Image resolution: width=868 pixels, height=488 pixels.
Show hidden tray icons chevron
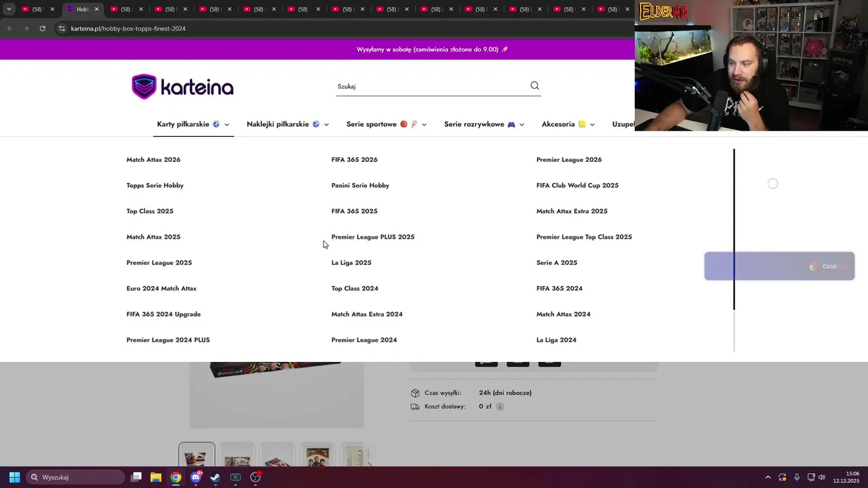pyautogui.click(x=768, y=477)
